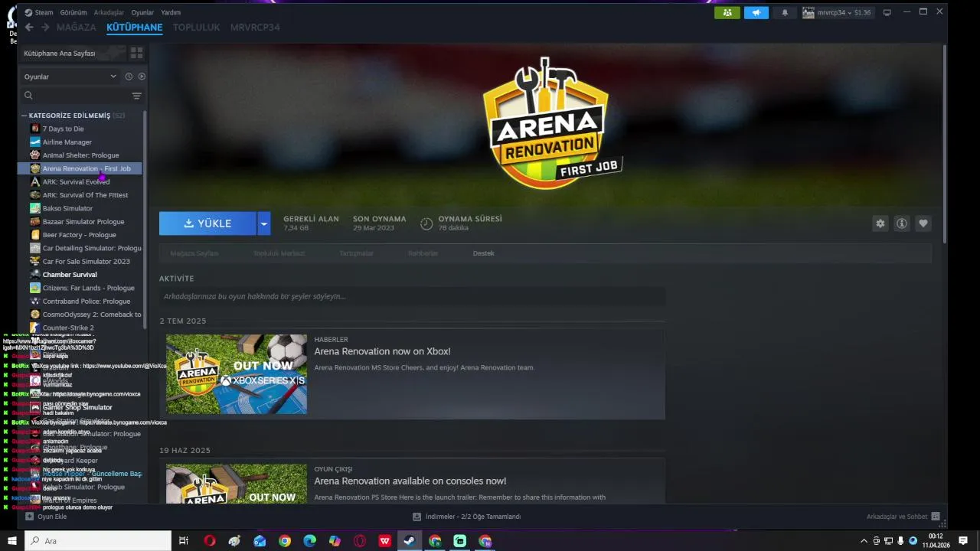Open Steam from the Windows taskbar
Viewport: 980px width, 551px height.
(410, 541)
